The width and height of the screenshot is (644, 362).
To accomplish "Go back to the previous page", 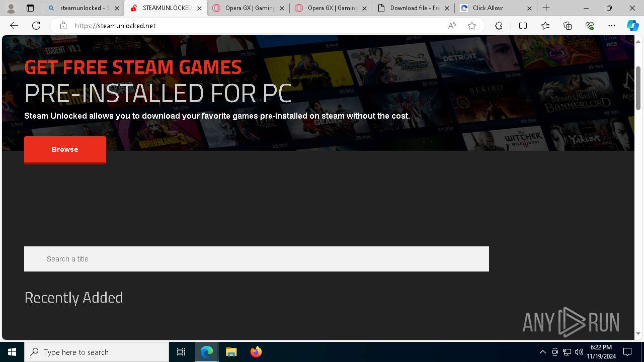I will pyautogui.click(x=14, y=26).
